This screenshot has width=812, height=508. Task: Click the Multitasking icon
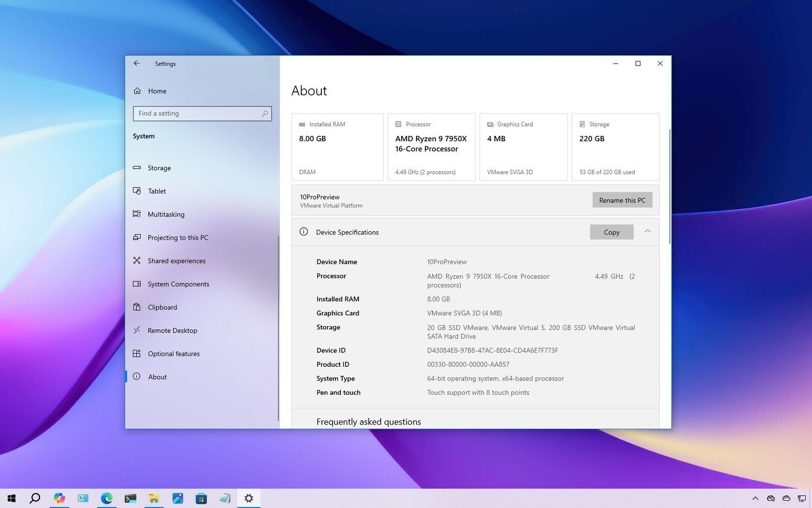[137, 214]
